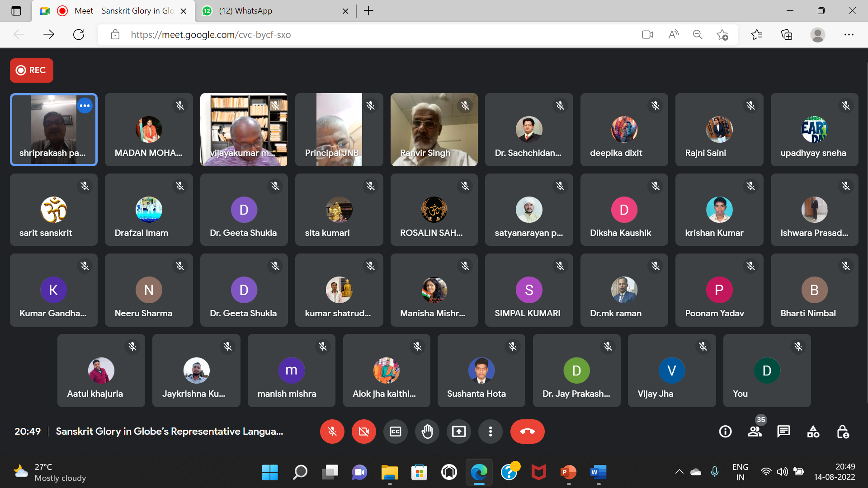Image resolution: width=868 pixels, height=488 pixels.
Task: Open options on shriprakash tile
Action: (85, 106)
